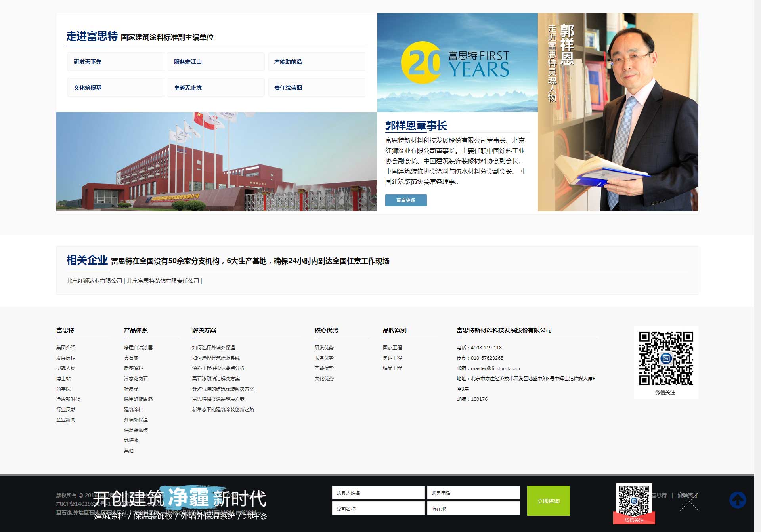Open the 北京红狮漆业有限公司 link
This screenshot has height=532, width=761.
click(94, 281)
